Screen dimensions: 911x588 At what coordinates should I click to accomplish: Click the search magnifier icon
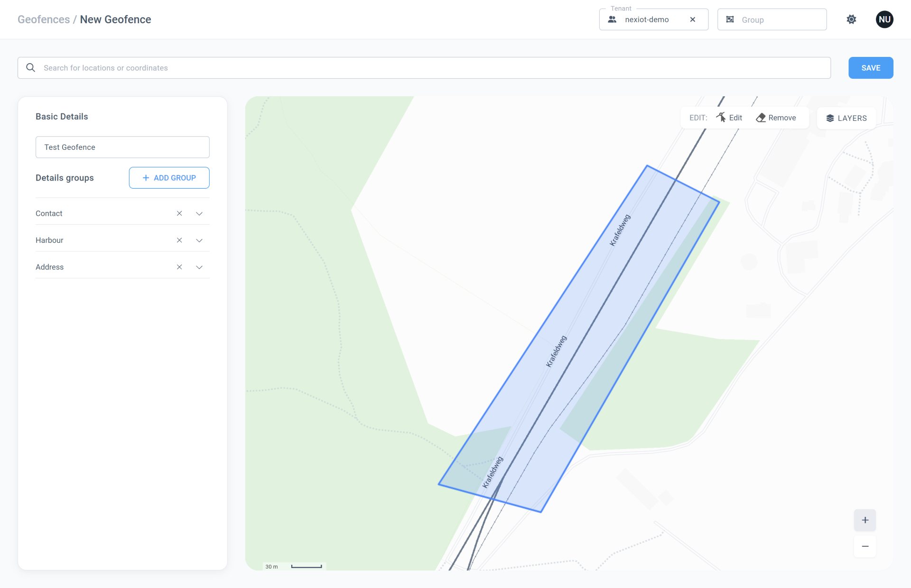pos(31,68)
